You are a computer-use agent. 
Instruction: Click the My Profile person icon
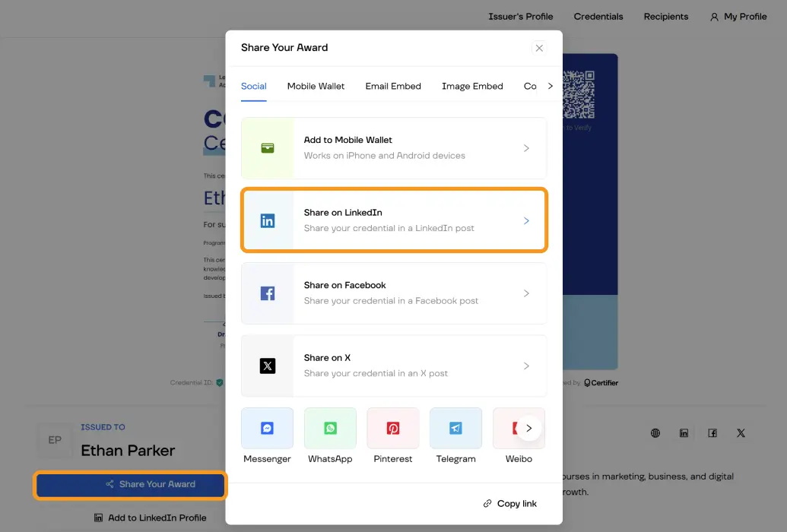(x=714, y=17)
